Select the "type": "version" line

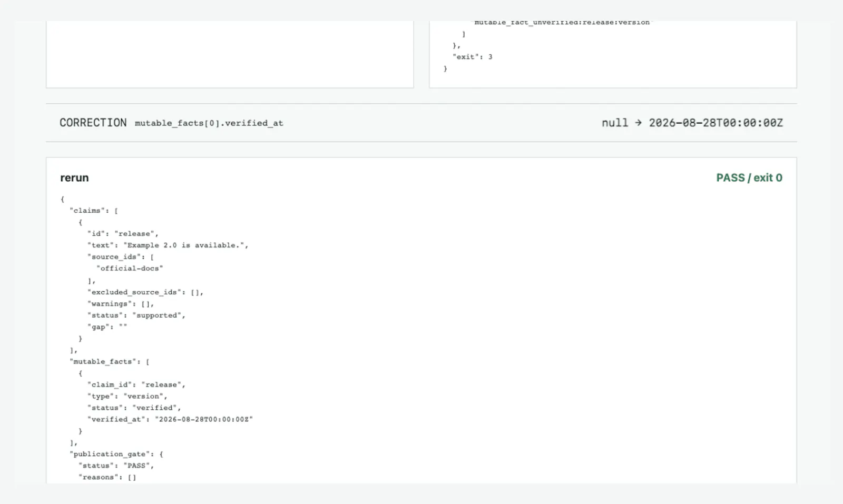click(x=128, y=397)
